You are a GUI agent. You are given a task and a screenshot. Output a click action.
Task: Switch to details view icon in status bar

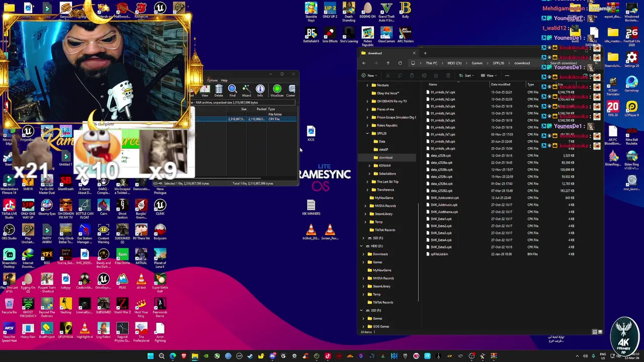(x=595, y=332)
